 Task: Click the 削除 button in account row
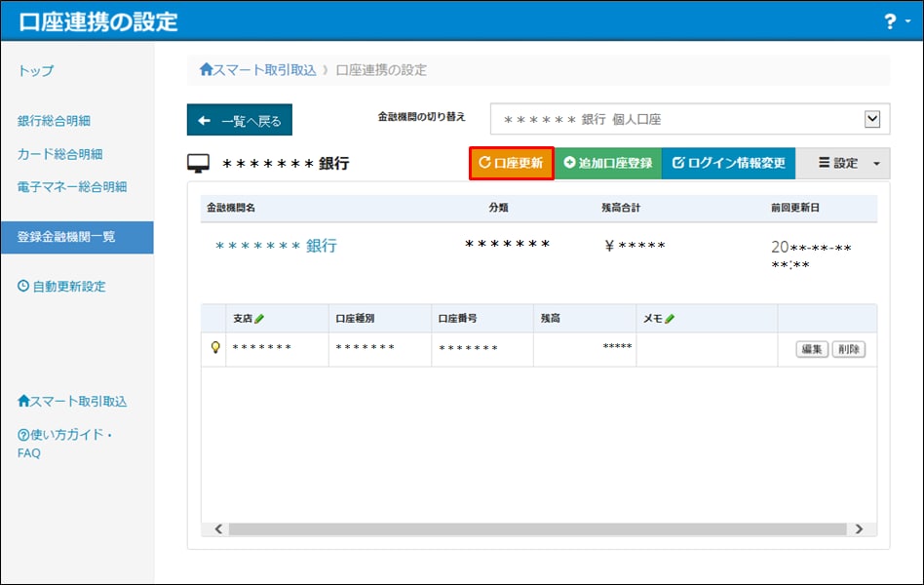[849, 349]
